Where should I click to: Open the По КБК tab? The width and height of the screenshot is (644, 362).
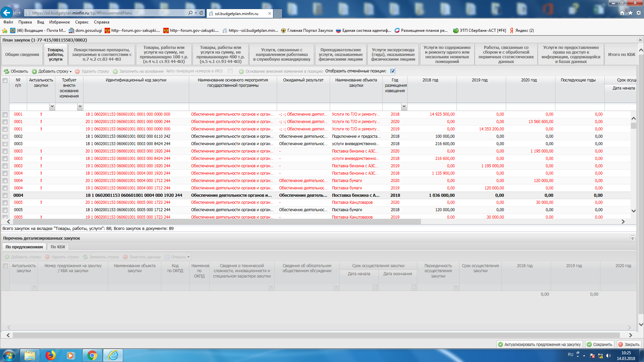58,247
